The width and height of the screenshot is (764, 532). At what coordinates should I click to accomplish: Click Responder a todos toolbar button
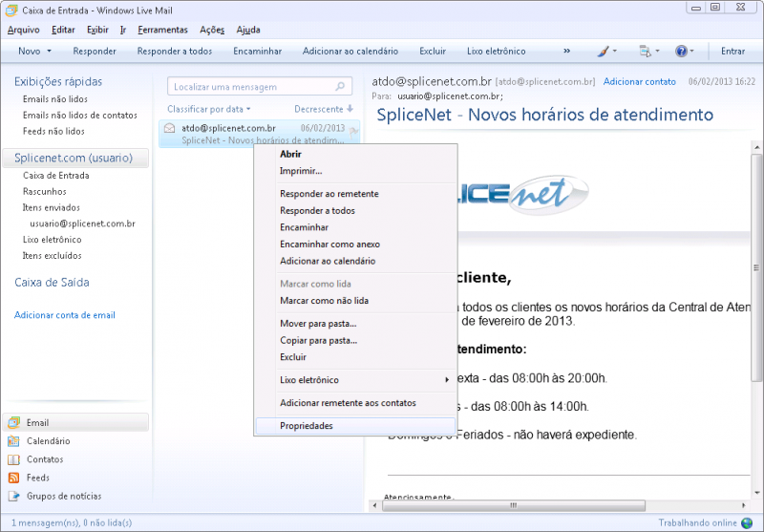pos(175,52)
